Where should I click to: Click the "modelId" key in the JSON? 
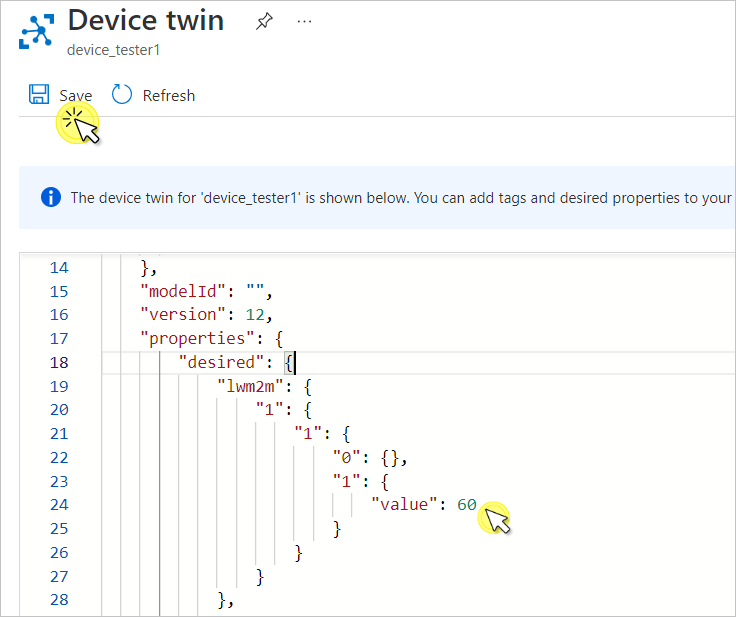pos(183,292)
